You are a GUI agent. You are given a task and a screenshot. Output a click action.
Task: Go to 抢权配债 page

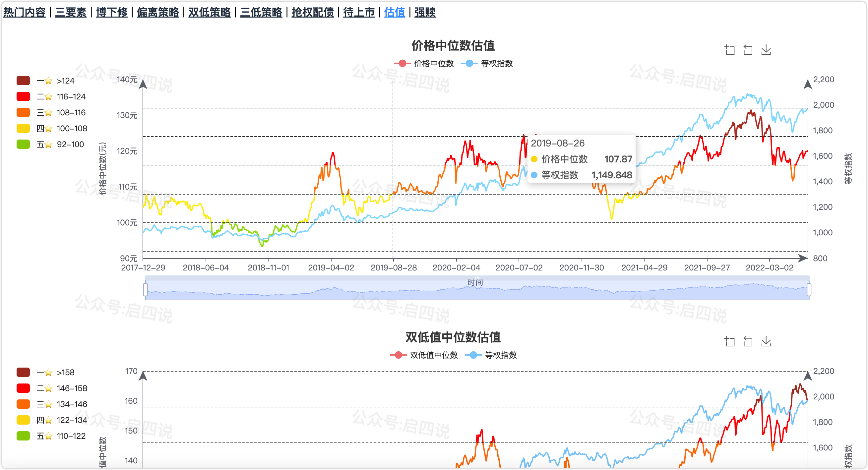click(312, 13)
